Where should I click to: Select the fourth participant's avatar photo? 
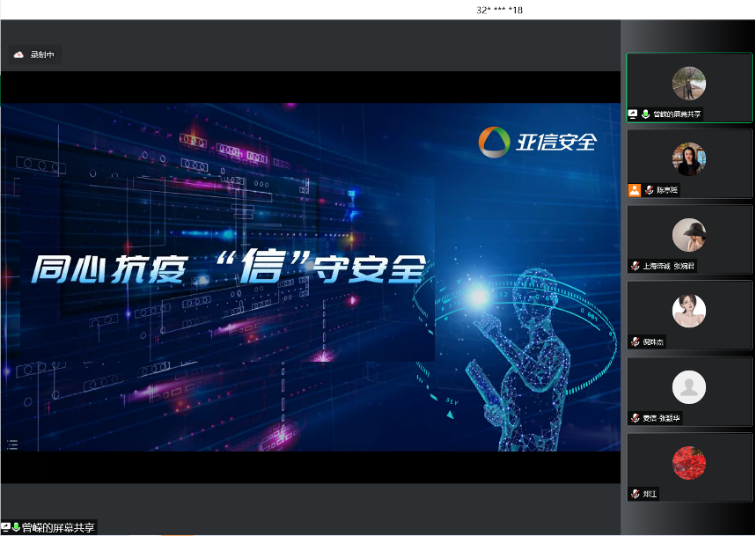(688, 311)
